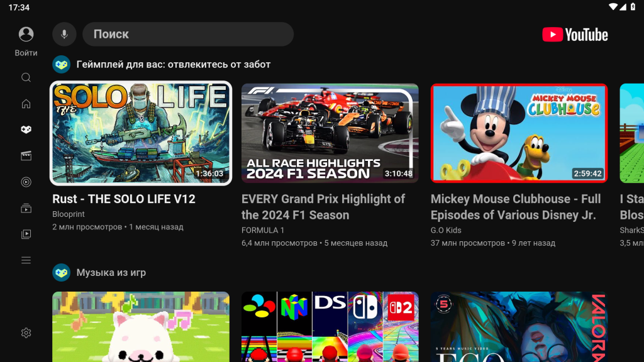This screenshot has height=362, width=644.
Task: Click the battery status icon
Action: [x=633, y=7]
